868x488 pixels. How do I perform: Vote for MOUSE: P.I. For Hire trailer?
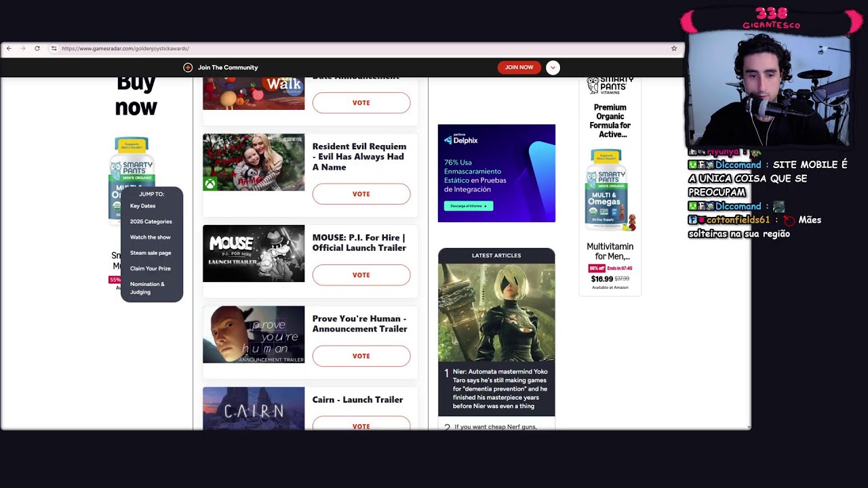(361, 275)
